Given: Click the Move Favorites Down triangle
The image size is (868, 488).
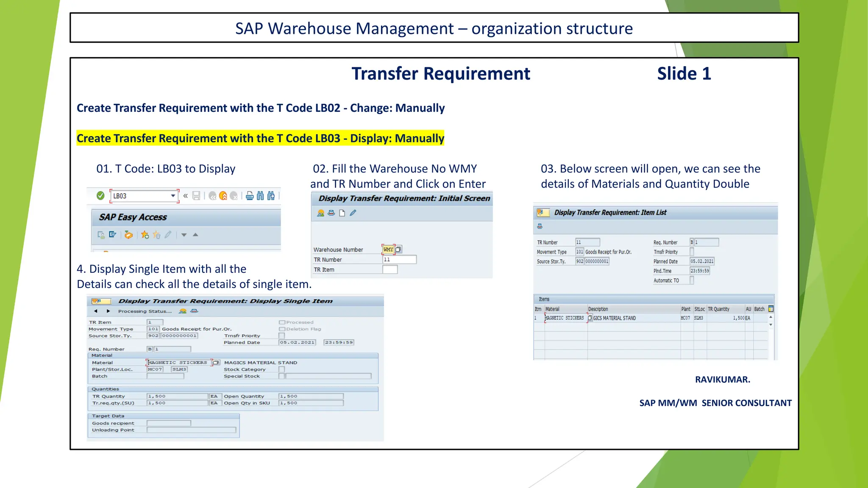Looking at the screenshot, I should [184, 235].
